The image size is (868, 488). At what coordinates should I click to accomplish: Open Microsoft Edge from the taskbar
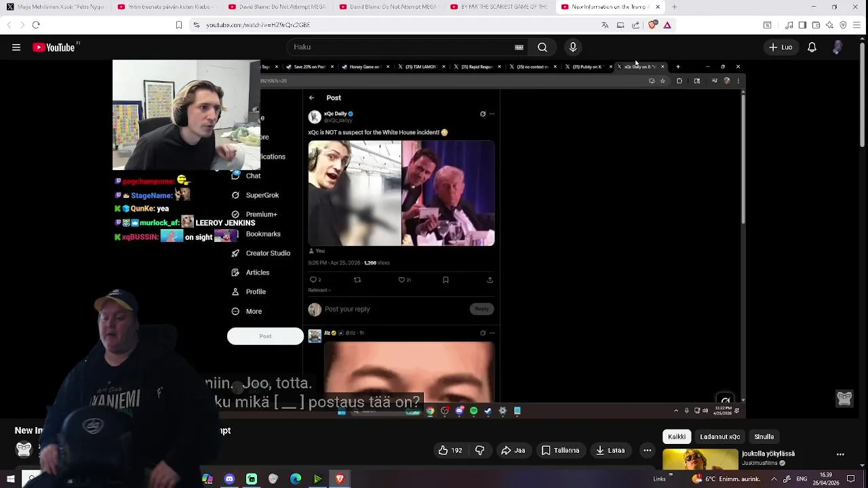[x=296, y=479]
